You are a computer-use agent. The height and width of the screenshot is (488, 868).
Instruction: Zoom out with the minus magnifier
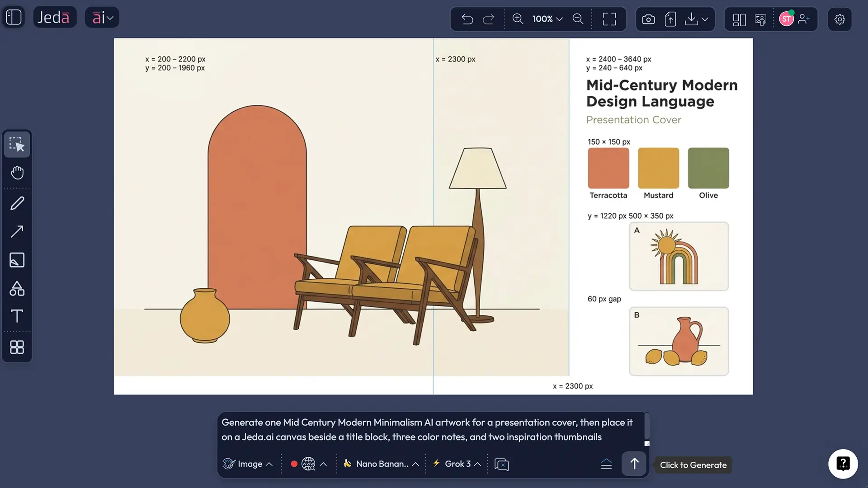point(578,19)
